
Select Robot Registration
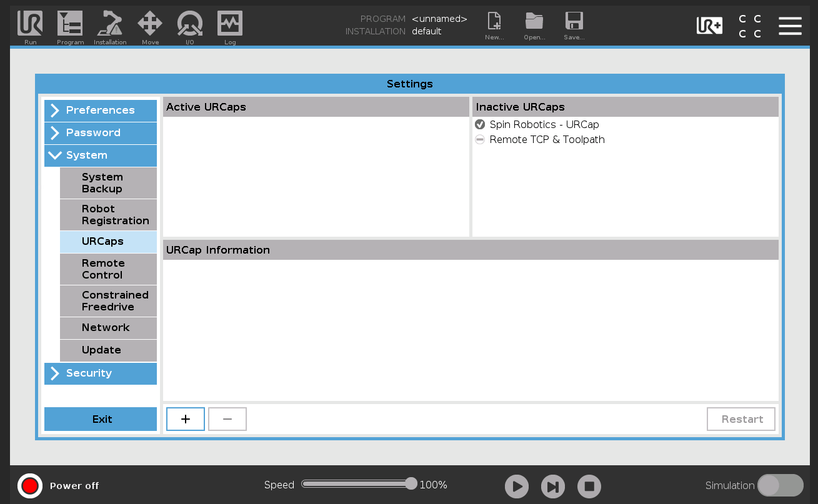108,215
